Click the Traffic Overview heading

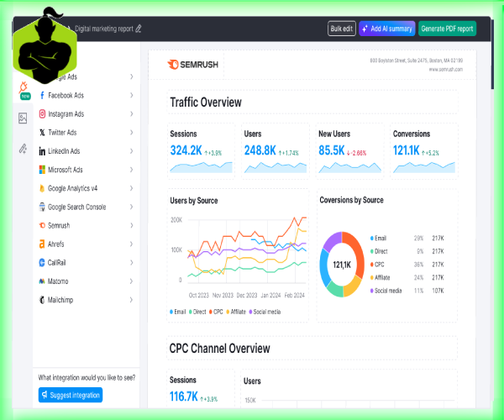(x=206, y=102)
